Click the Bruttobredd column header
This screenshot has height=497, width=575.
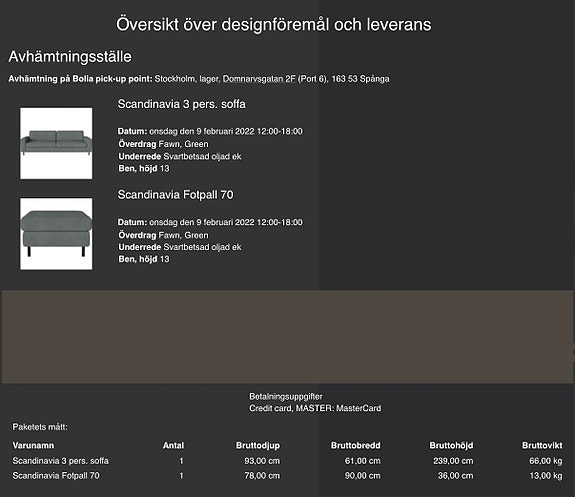[355, 446]
